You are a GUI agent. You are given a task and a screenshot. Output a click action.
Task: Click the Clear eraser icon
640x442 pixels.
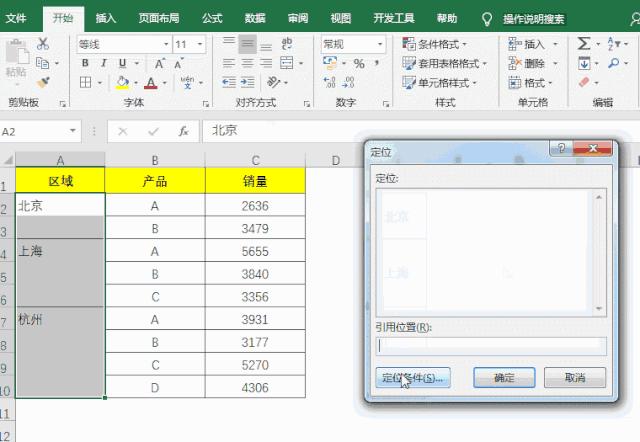[x=584, y=83]
